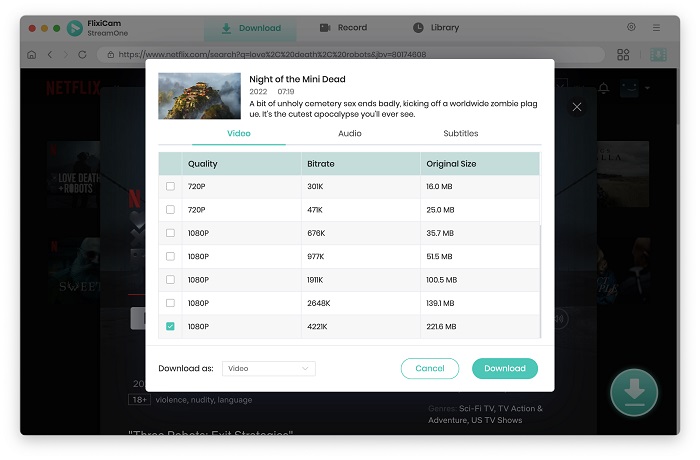700x460 pixels.
Task: Click the browser home icon
Action: 31,54
